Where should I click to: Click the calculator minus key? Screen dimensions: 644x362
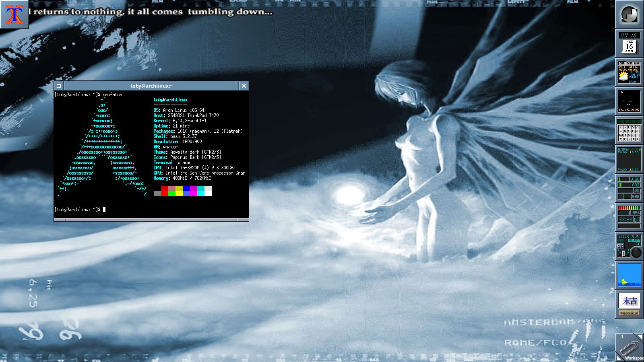point(638,135)
